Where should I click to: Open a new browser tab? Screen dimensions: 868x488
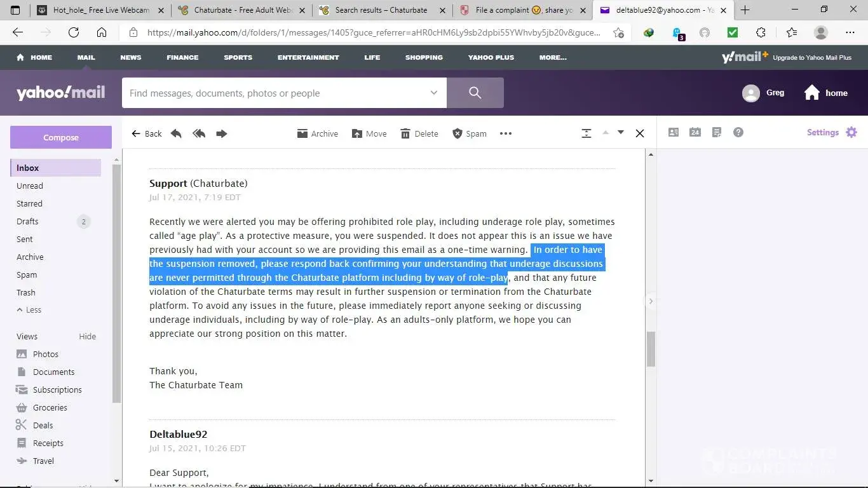click(x=745, y=10)
